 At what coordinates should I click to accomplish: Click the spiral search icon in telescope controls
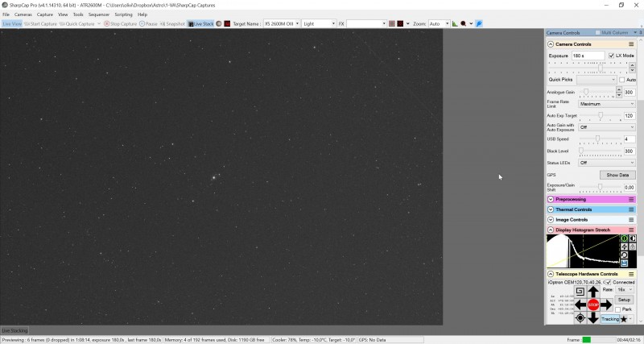coord(580,292)
